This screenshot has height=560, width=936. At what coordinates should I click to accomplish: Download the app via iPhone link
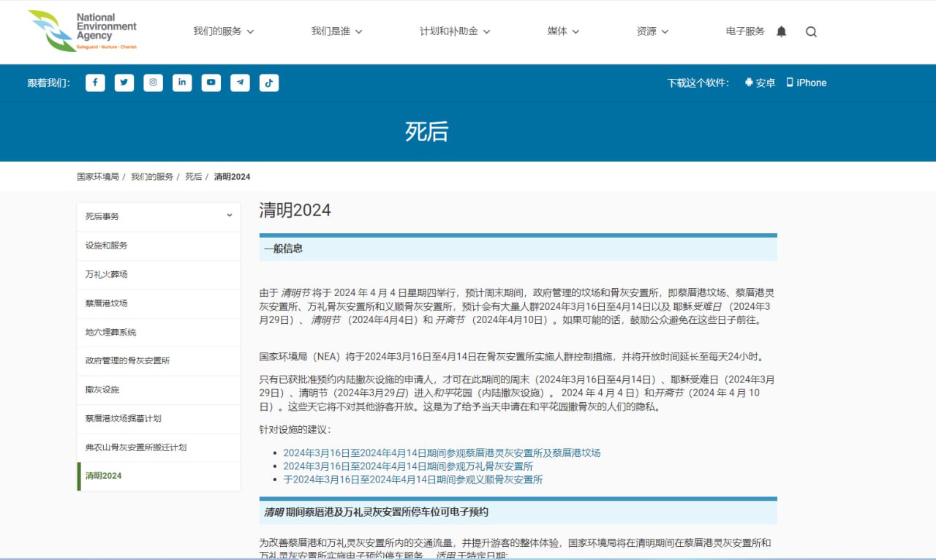click(x=807, y=83)
